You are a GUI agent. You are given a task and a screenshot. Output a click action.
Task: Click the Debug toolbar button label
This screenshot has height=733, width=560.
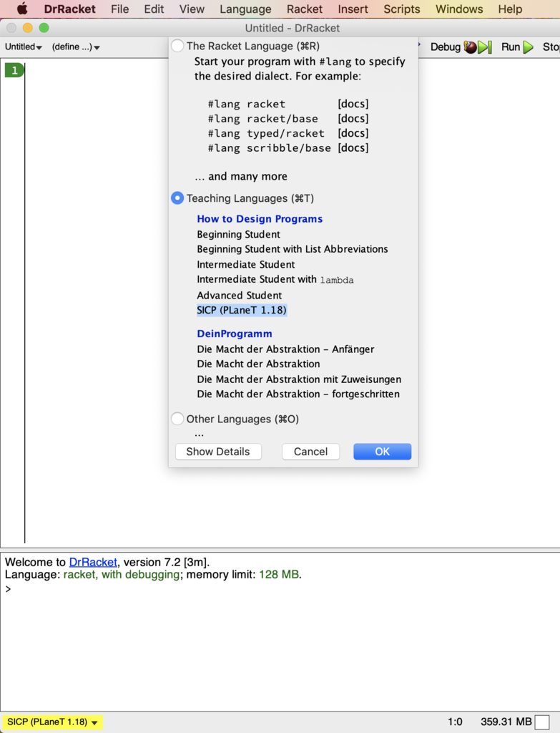[445, 47]
